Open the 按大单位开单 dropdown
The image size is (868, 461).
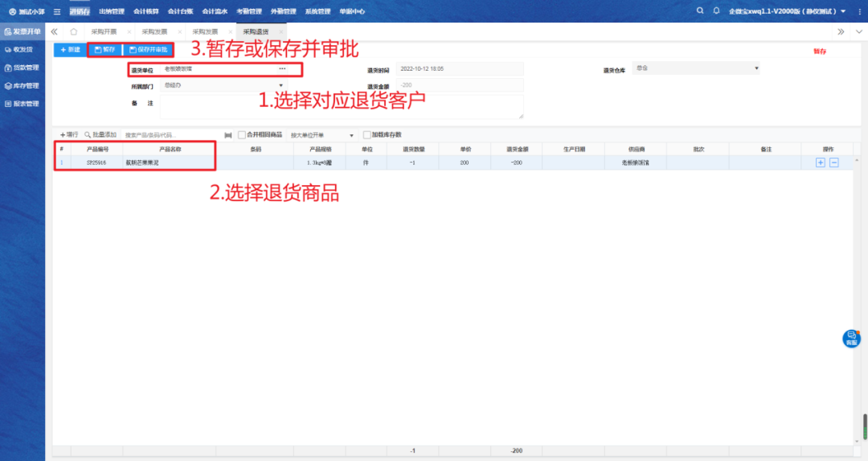click(351, 135)
